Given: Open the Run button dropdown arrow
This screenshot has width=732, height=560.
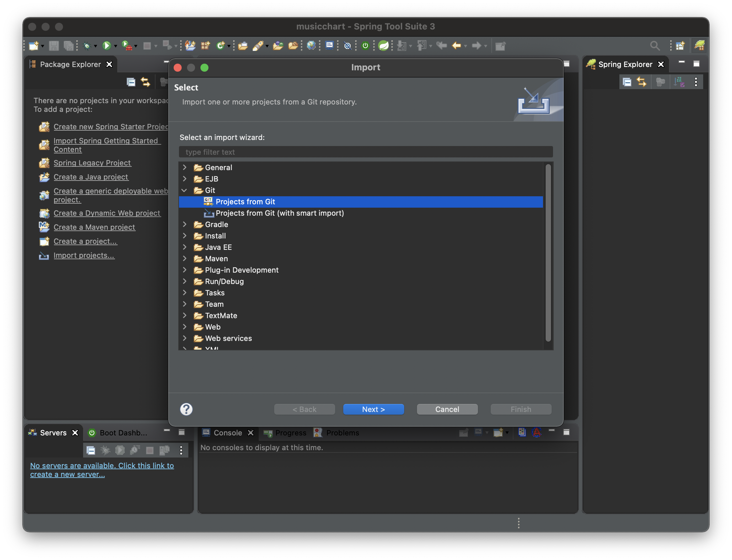Looking at the screenshot, I should (116, 46).
